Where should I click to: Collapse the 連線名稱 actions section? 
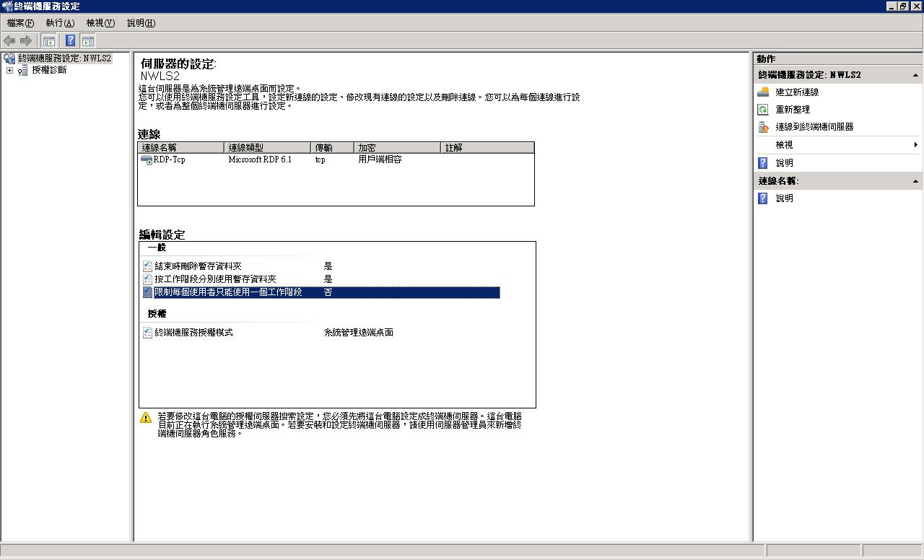tap(915, 181)
